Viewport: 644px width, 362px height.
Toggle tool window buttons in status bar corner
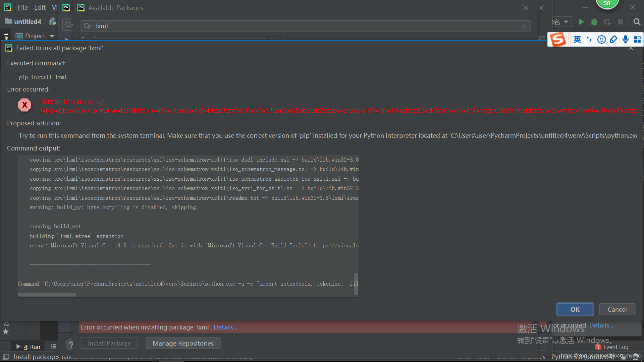tap(6, 357)
